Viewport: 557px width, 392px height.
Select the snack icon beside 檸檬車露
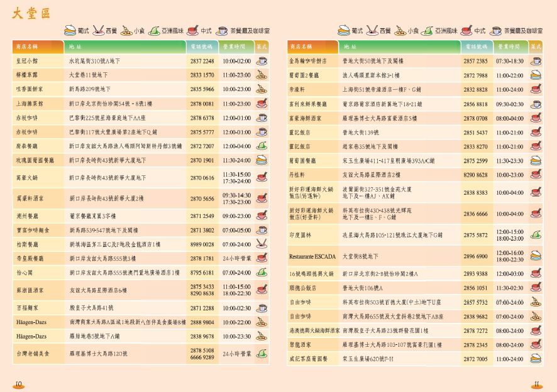[262, 75]
